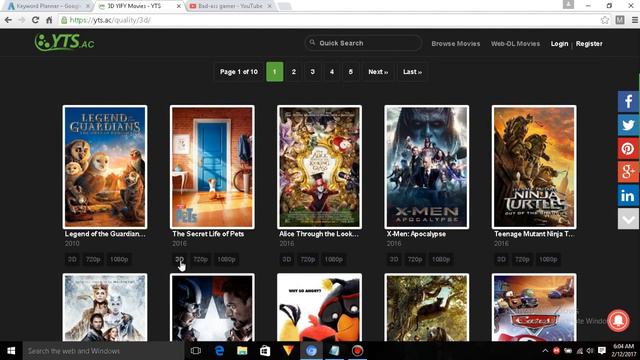Share page via LinkedIn sidebar icon
This screenshot has width=640, height=360.
[x=628, y=196]
